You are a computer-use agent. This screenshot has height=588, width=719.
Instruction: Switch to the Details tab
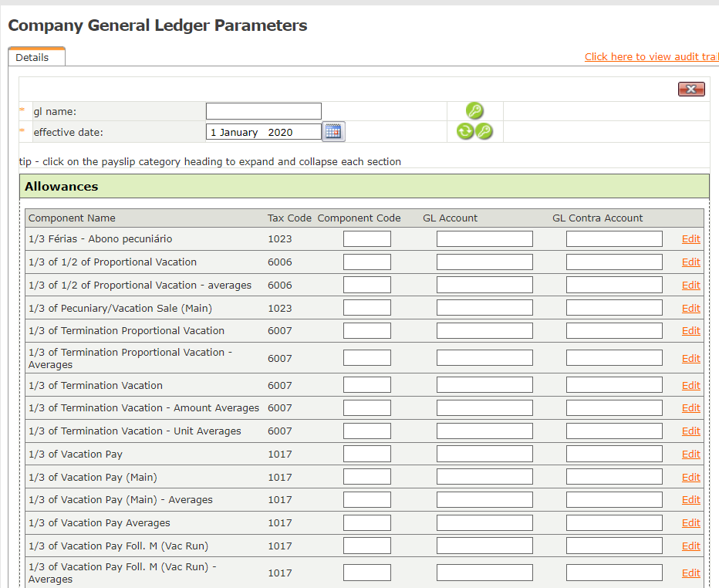coord(32,58)
